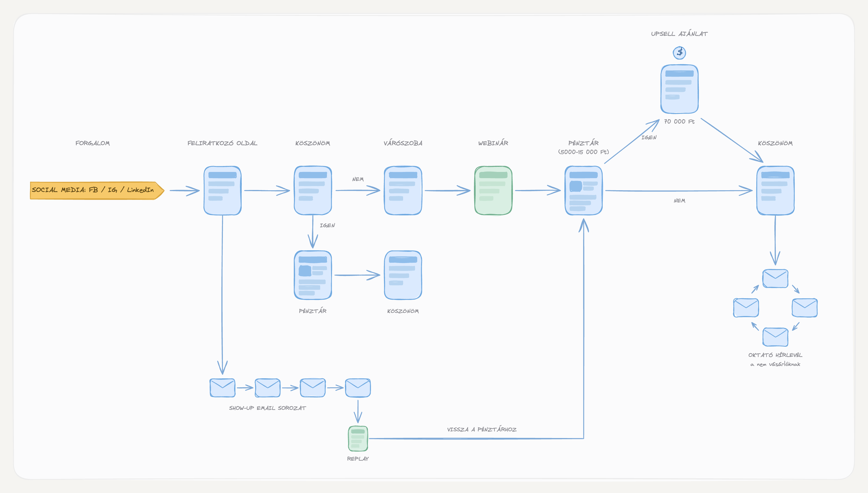Select the first Köszönöm page after signup
Viewport: 868px width, 493px height.
tap(313, 190)
